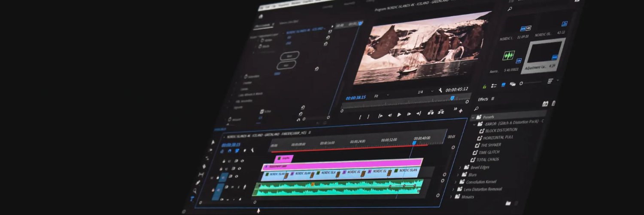Select the green audio waveform clip thumbnail
Image resolution: width=644 pixels, height=215 pixels.
point(509,55)
